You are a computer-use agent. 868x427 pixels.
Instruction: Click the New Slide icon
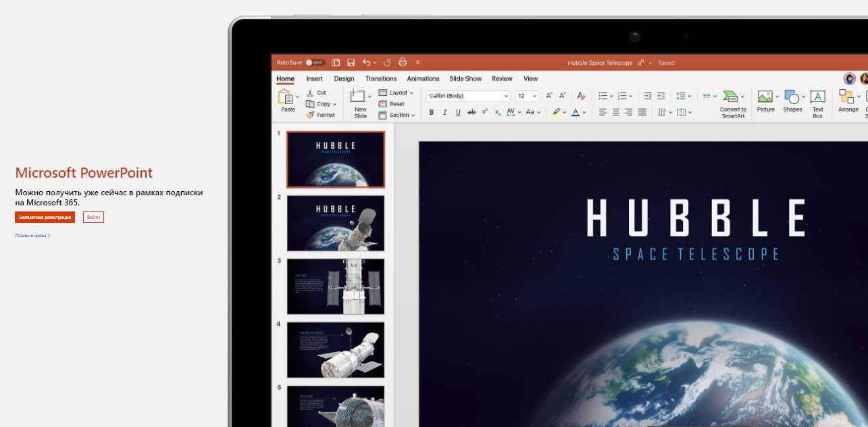(357, 97)
